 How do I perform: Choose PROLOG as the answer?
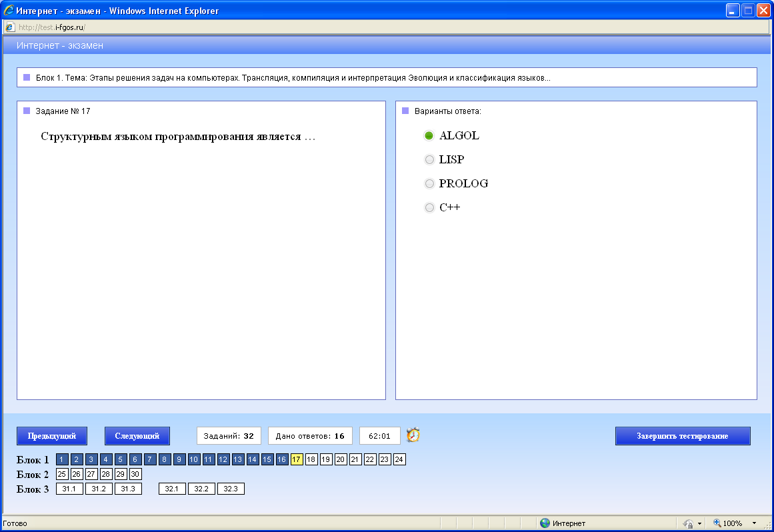point(429,183)
